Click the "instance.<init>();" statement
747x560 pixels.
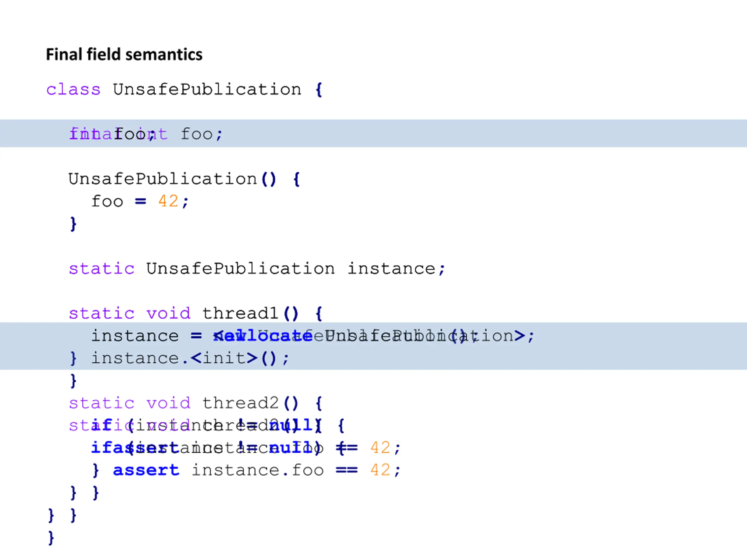(190, 358)
